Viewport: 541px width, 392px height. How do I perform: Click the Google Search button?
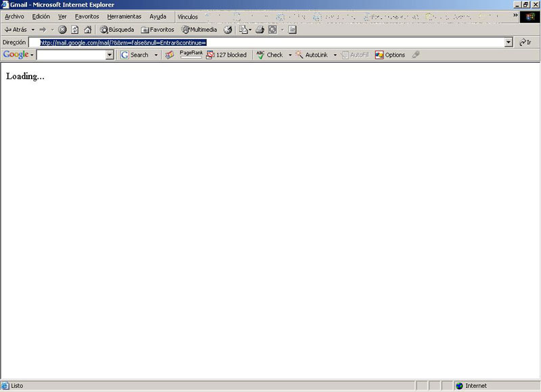click(x=135, y=55)
